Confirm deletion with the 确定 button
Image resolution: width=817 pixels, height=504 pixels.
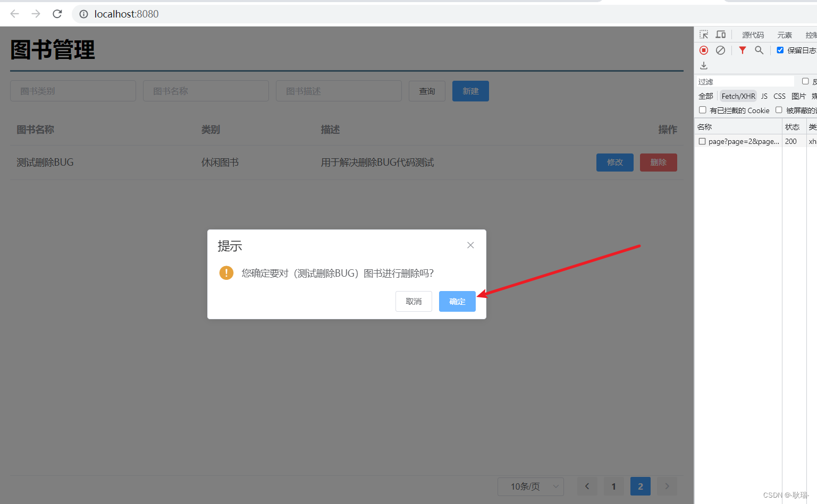click(457, 301)
